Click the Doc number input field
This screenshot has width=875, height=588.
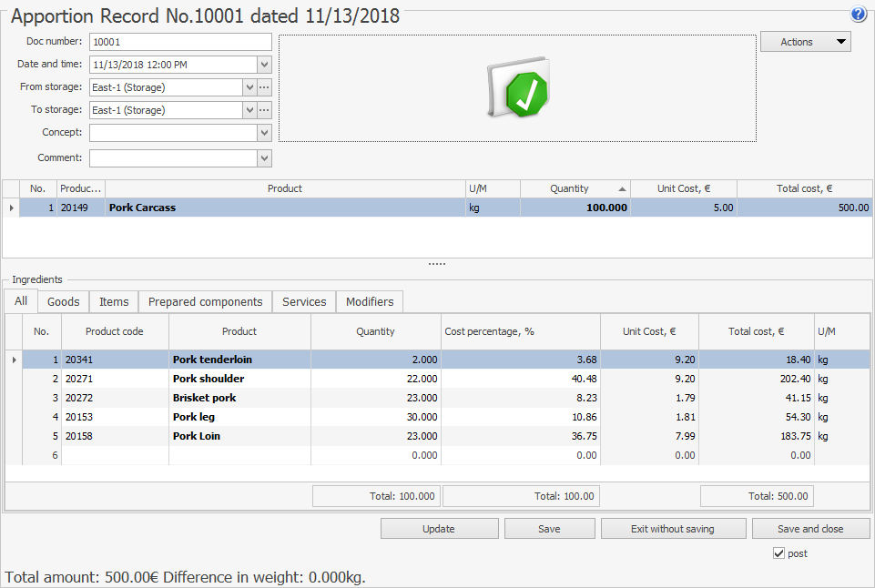(180, 42)
